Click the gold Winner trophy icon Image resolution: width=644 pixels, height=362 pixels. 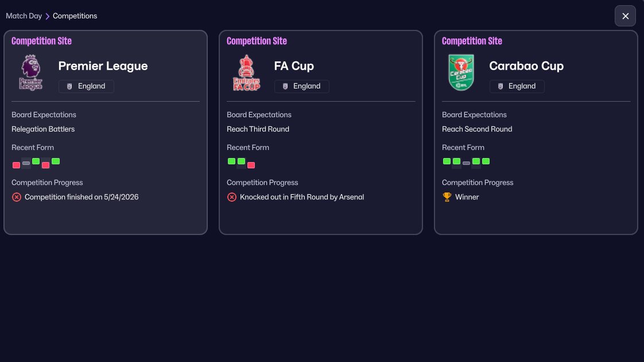point(447,197)
